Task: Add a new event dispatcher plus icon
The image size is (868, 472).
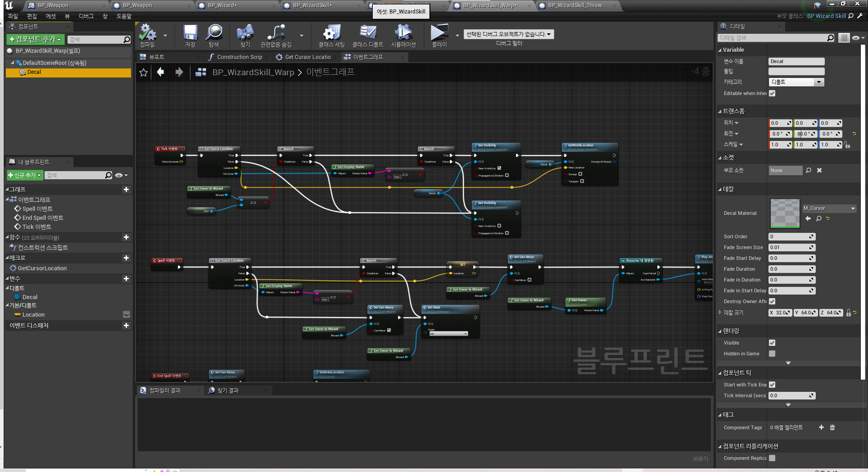Action: point(126,326)
